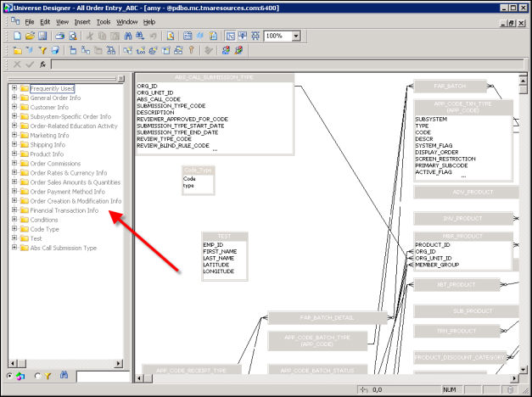The height and width of the screenshot is (397, 532).
Task: Click the TEST table in diagram
Action: (x=224, y=255)
